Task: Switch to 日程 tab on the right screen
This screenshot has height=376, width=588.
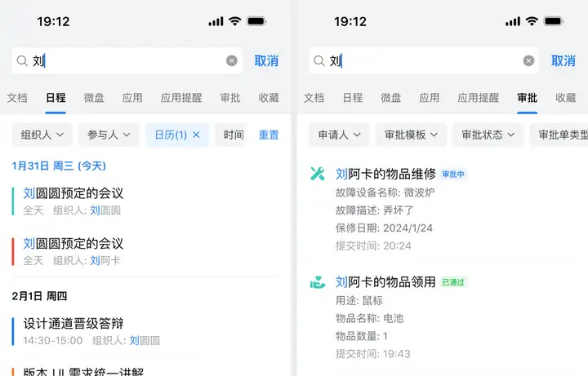Action: pyautogui.click(x=353, y=98)
